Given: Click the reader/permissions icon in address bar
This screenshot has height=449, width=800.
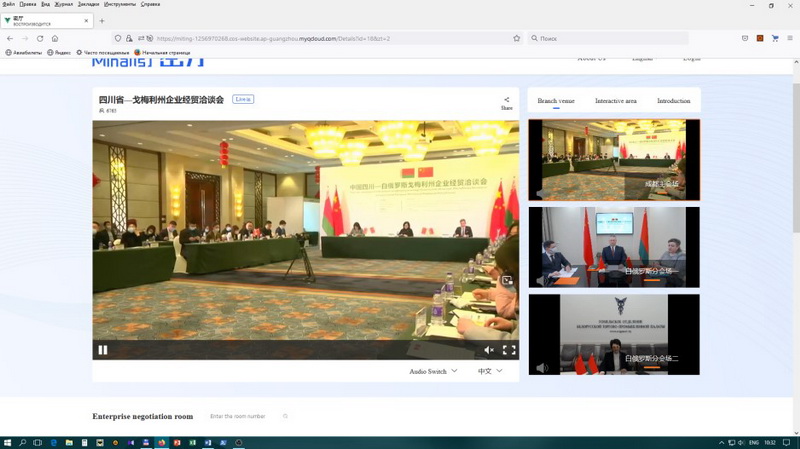Looking at the screenshot, I should click(x=149, y=38).
